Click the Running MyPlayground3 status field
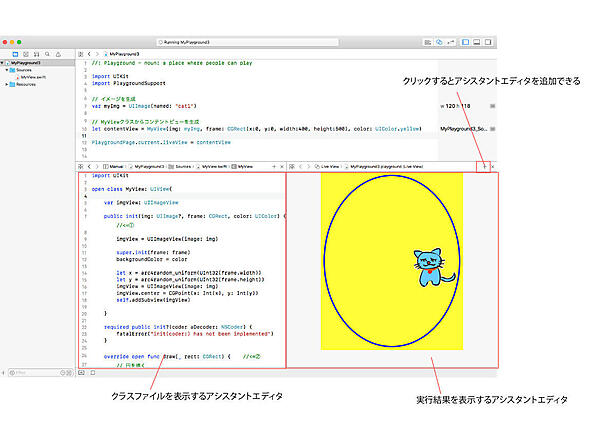Screen dimensions: 600x424 (248, 42)
